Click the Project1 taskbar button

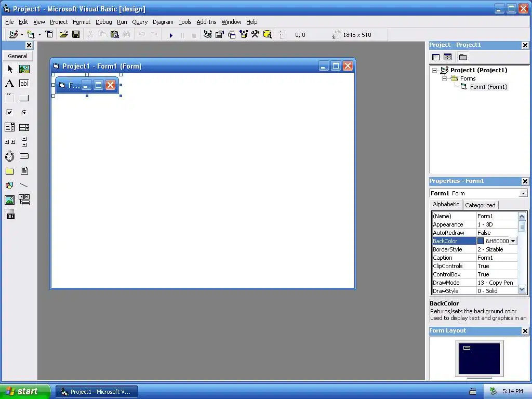pyautogui.click(x=97, y=392)
